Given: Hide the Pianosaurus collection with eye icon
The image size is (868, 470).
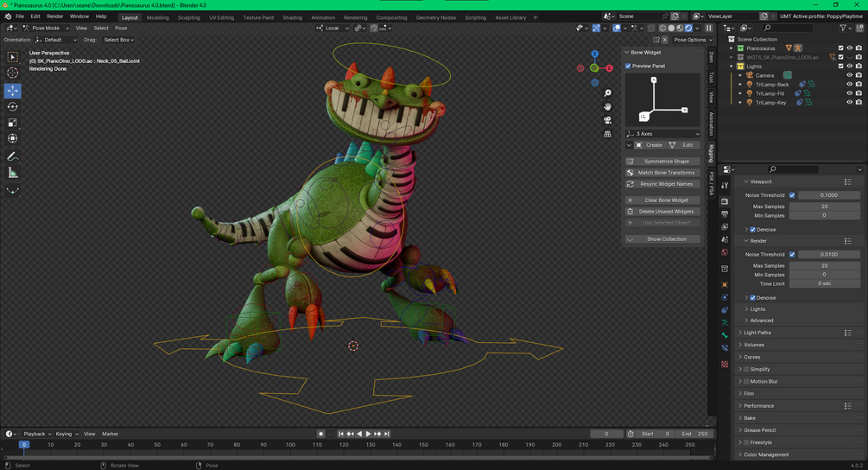Looking at the screenshot, I should point(849,48).
